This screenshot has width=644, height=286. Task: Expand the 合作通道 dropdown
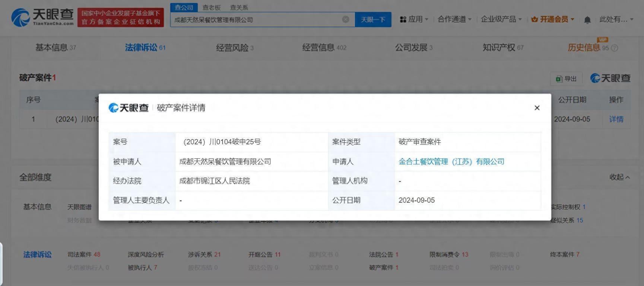454,19
